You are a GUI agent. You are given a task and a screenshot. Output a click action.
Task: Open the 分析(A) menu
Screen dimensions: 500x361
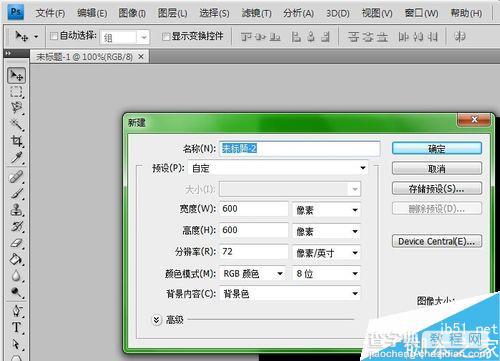(x=298, y=13)
